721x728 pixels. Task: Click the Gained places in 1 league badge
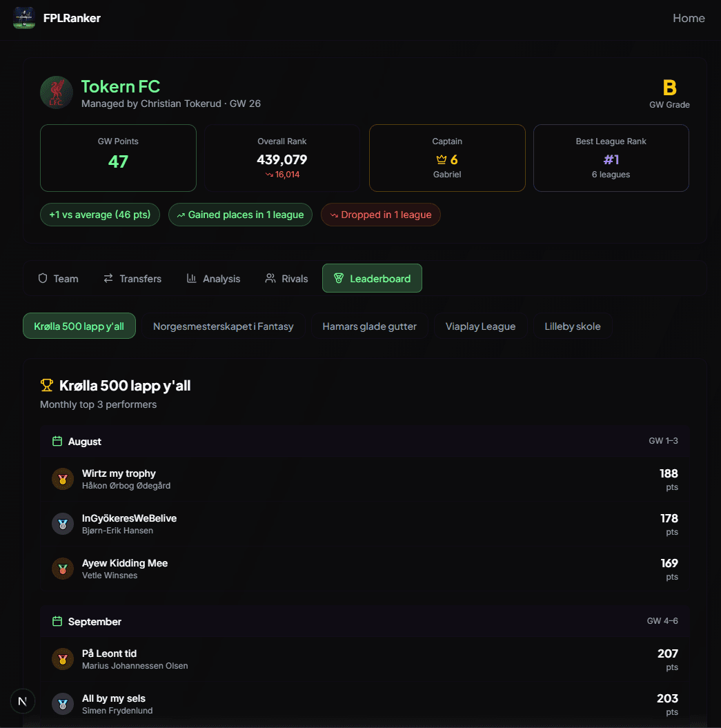240,215
